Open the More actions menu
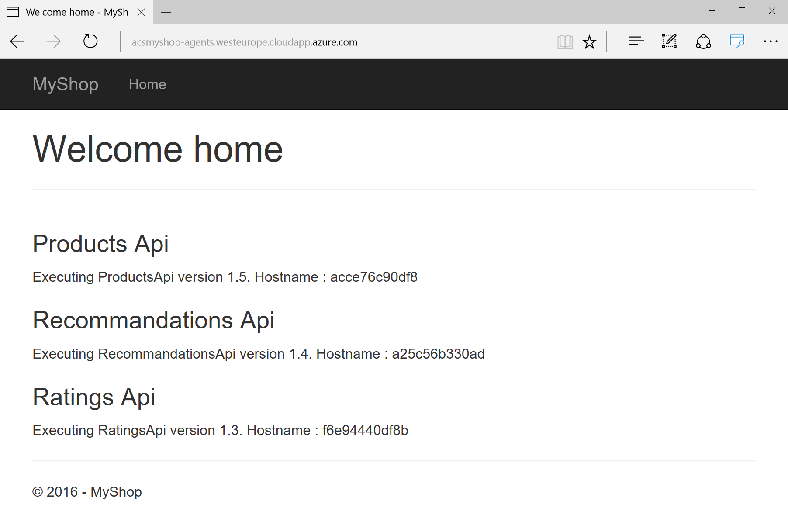This screenshot has height=532, width=788. (x=771, y=41)
